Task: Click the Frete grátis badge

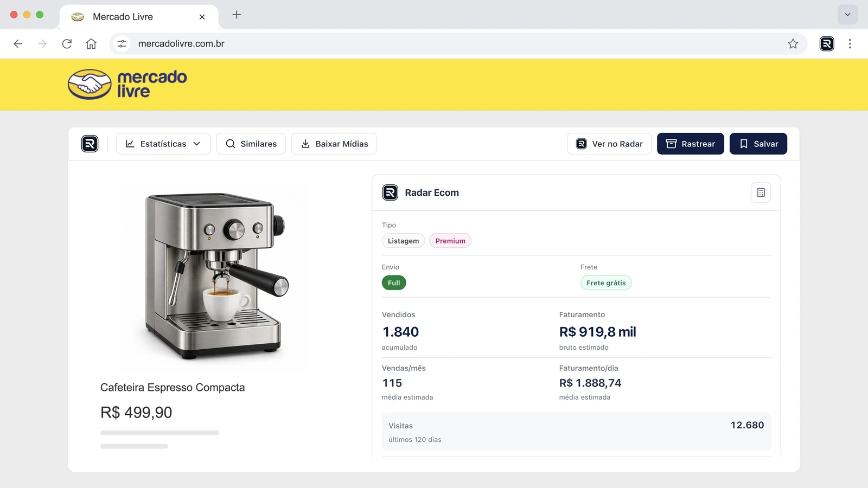Action: pyautogui.click(x=606, y=283)
